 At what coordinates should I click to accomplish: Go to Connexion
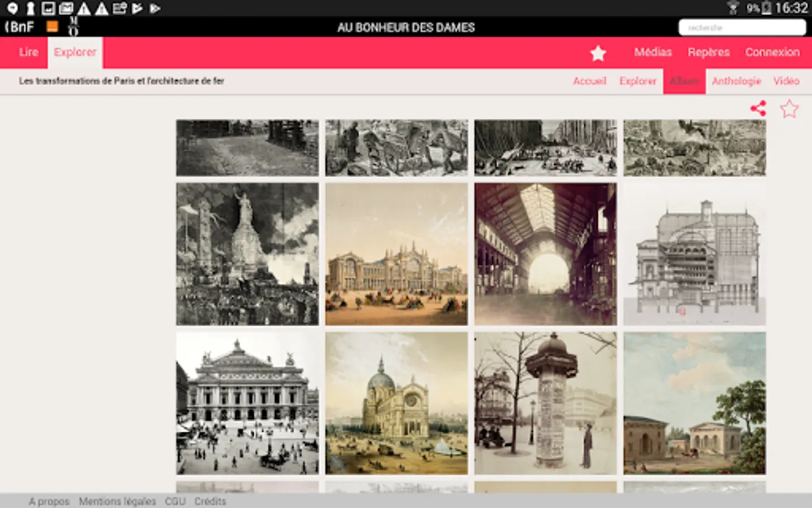[773, 52]
